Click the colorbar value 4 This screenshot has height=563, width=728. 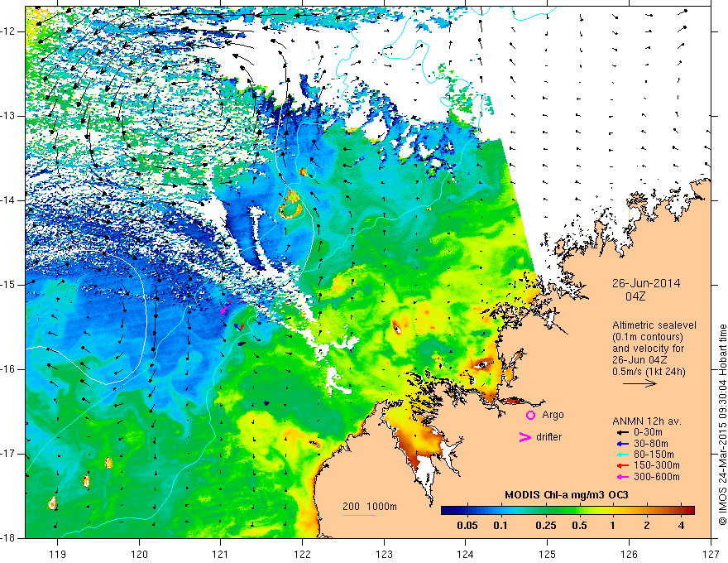click(x=681, y=526)
